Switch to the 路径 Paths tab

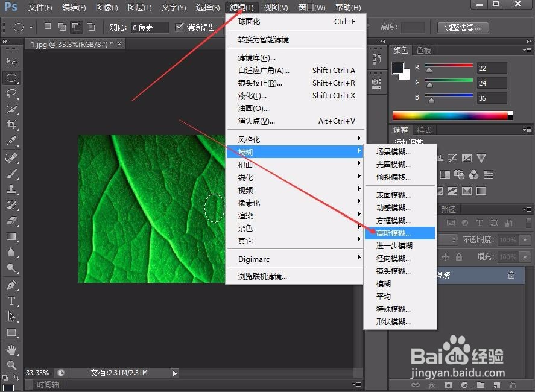448,209
